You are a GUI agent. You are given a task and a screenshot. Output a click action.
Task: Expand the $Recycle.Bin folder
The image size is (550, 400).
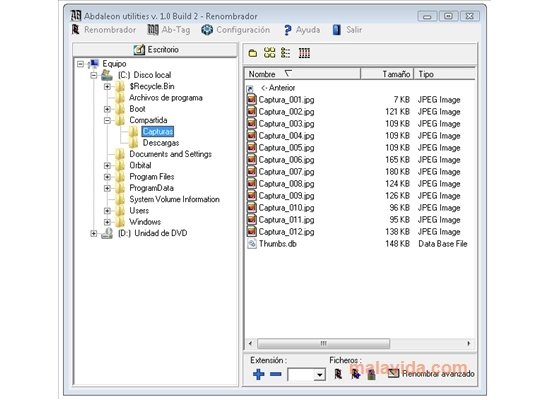[107, 86]
